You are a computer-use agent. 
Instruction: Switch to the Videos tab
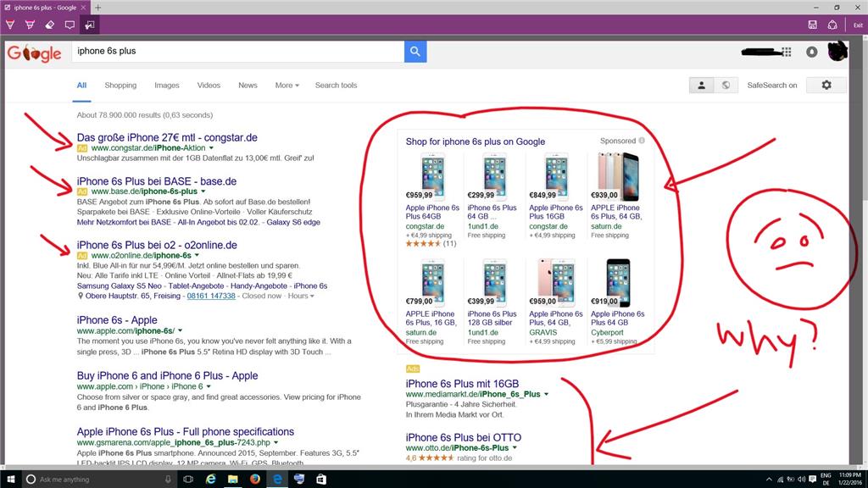pyautogui.click(x=209, y=86)
